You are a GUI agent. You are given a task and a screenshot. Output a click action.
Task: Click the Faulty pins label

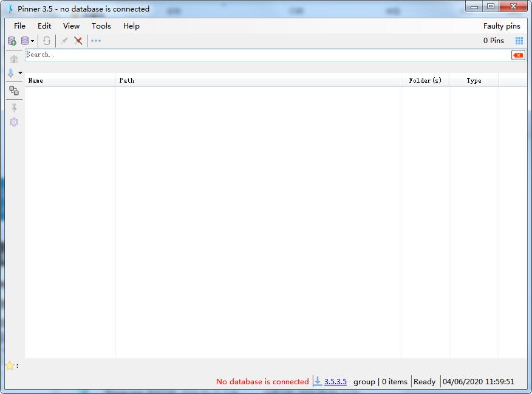pyautogui.click(x=502, y=26)
